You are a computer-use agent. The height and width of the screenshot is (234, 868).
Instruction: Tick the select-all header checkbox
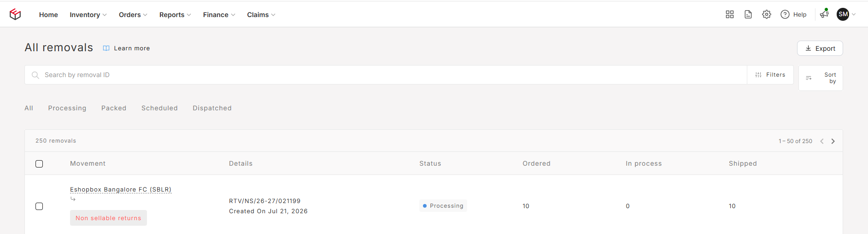click(x=39, y=164)
